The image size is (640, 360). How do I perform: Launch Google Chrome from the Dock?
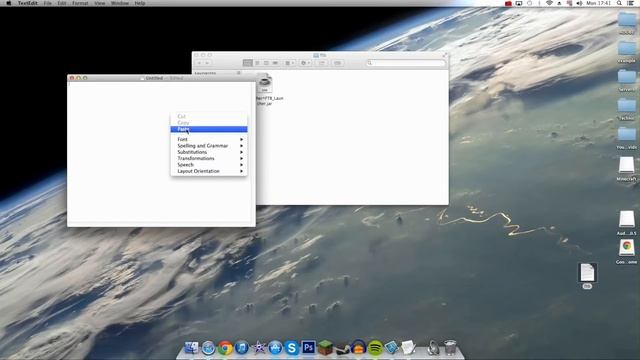coord(225,348)
